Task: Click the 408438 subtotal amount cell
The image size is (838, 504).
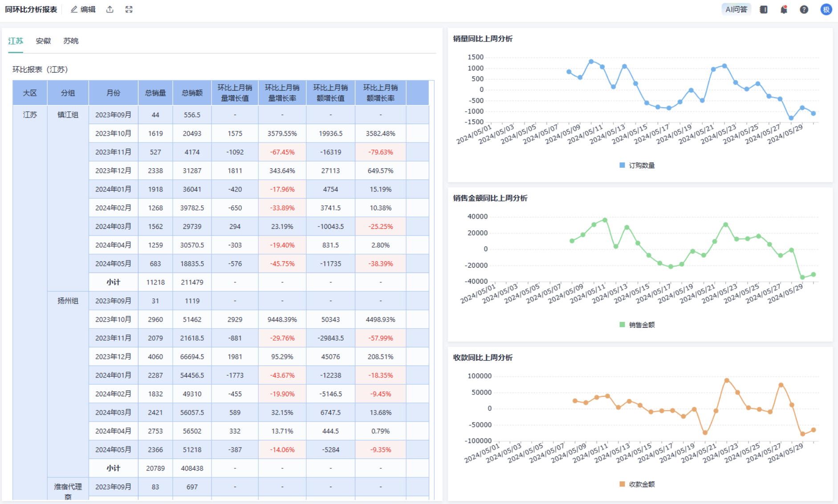Action: point(192,468)
